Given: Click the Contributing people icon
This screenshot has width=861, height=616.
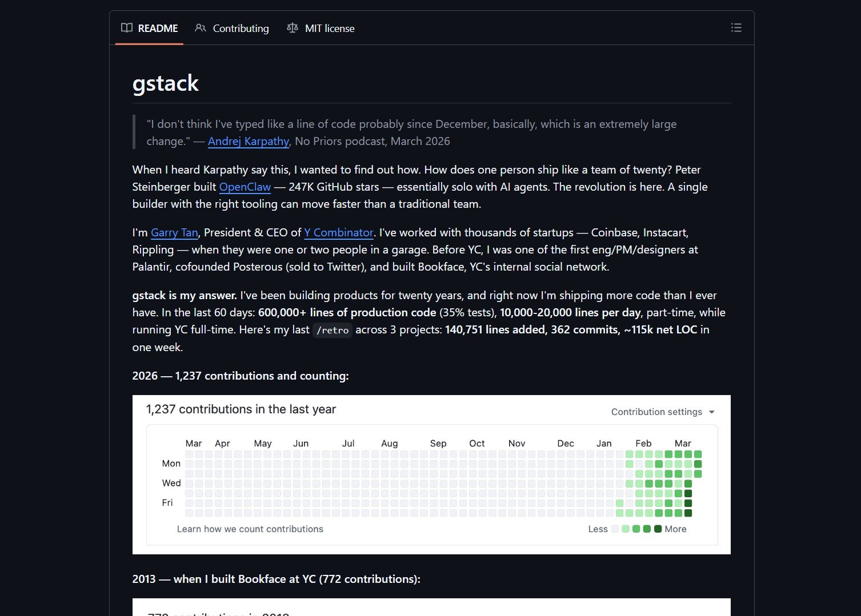Looking at the screenshot, I should pos(200,27).
